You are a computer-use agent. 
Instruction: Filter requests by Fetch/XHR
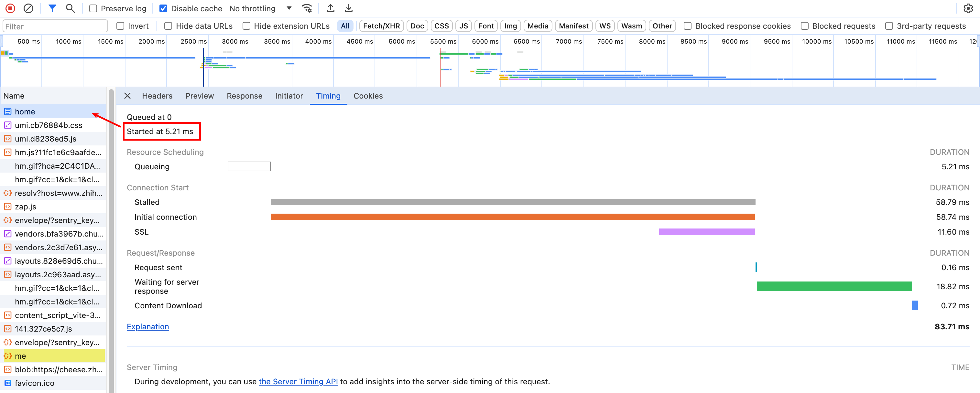point(381,26)
